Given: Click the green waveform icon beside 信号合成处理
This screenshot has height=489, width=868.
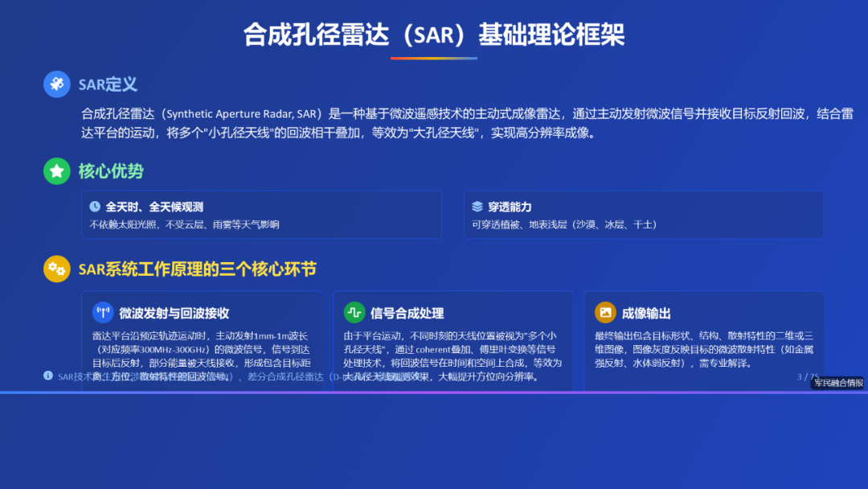Looking at the screenshot, I should [354, 313].
